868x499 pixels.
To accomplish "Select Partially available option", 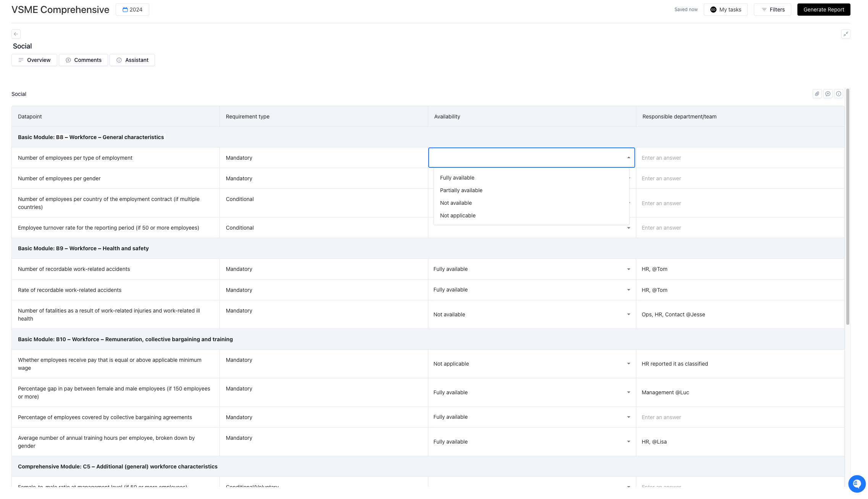I will tap(531, 190).
